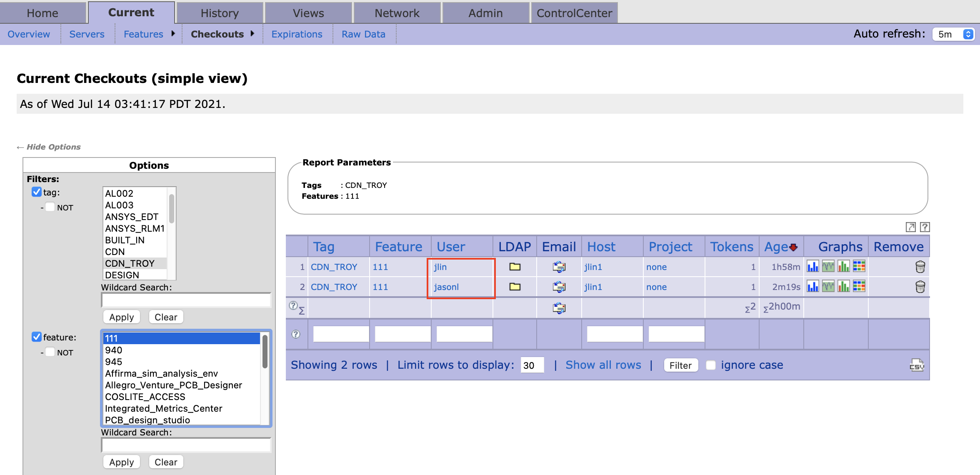Expand the Features submenu arrow
This screenshot has height=475, width=980.
174,34
